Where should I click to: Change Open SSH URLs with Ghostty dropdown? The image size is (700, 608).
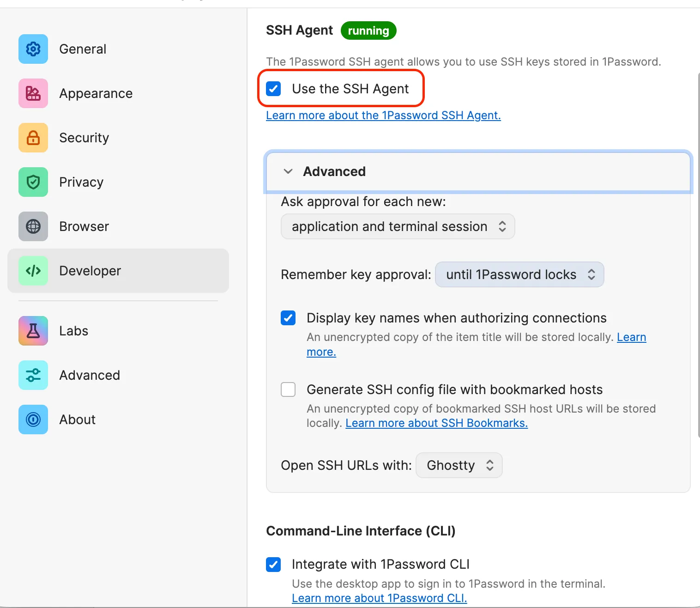tap(459, 465)
